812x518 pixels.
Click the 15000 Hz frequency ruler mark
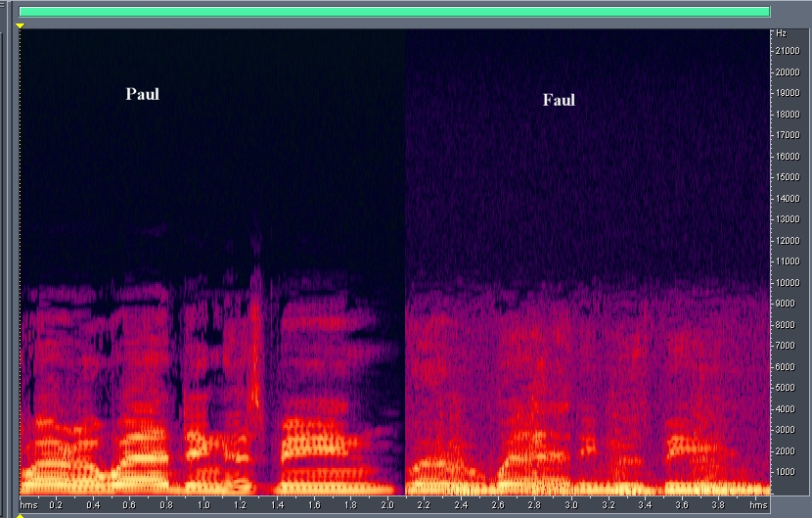pos(789,177)
